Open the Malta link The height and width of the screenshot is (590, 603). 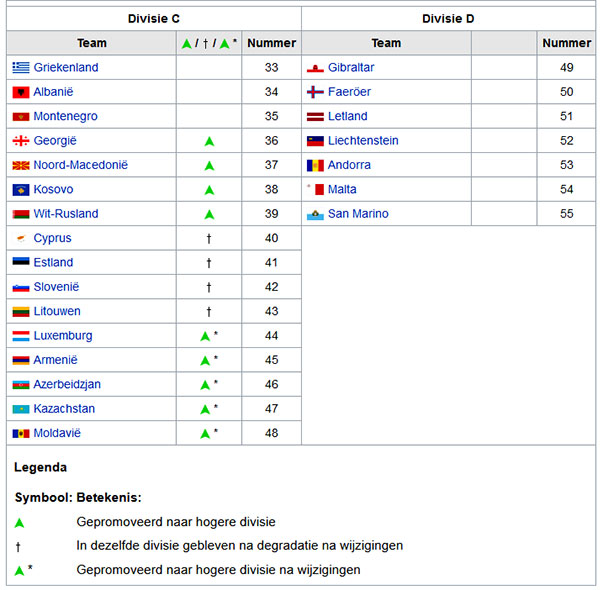(x=342, y=190)
